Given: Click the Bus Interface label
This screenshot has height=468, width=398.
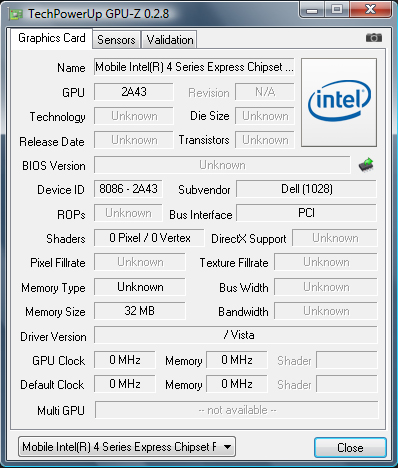Looking at the screenshot, I should [x=201, y=215].
